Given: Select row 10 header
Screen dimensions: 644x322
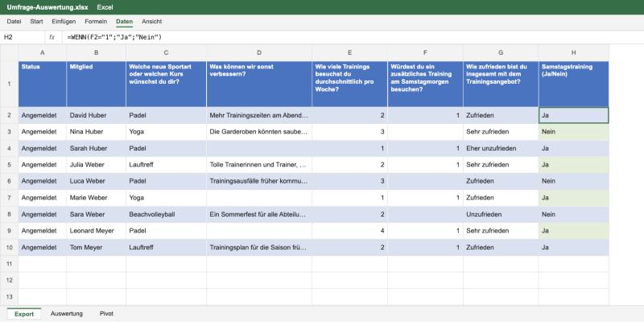Looking at the screenshot, I should tap(9, 247).
